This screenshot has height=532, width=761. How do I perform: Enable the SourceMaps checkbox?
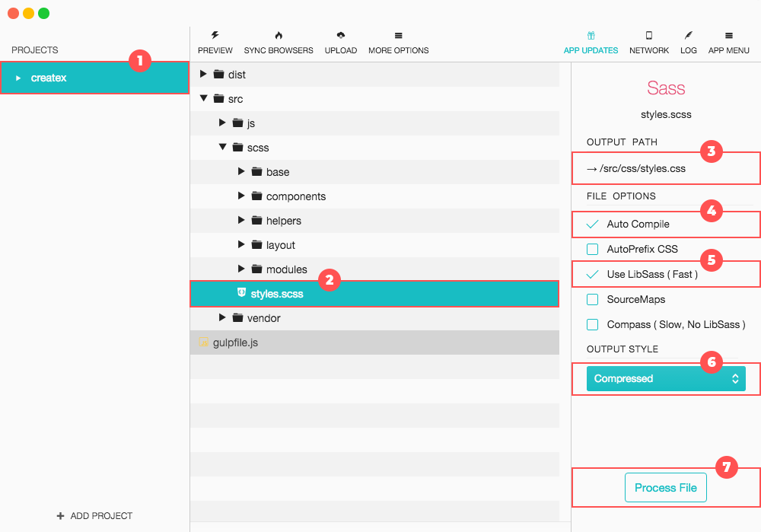592,299
